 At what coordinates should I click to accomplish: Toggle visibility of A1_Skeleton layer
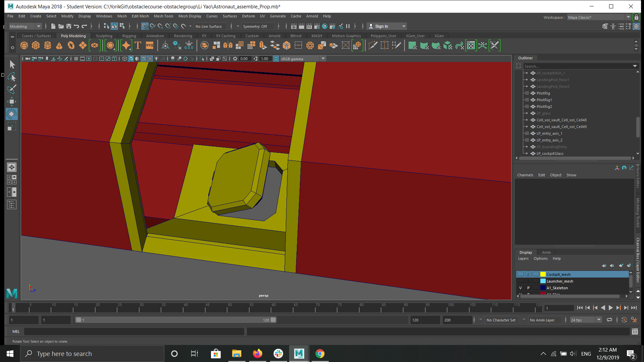point(520,288)
